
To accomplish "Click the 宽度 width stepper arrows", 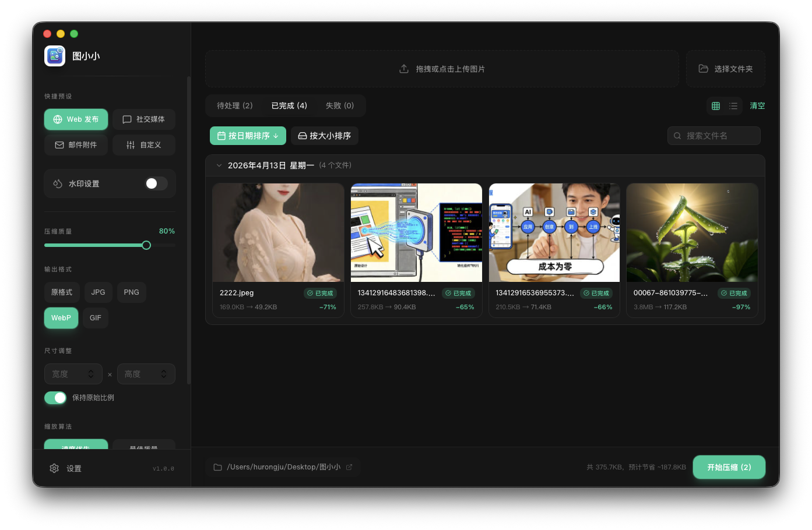I will [91, 374].
